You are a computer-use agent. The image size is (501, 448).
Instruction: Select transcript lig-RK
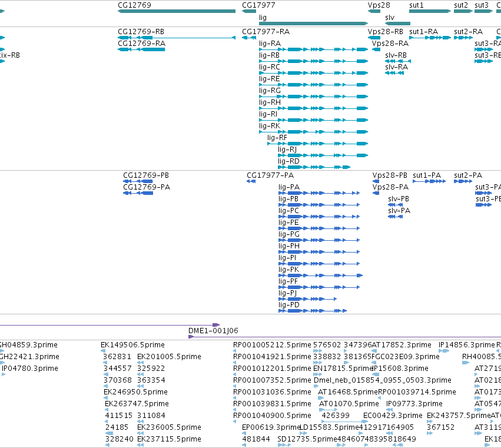313,132
